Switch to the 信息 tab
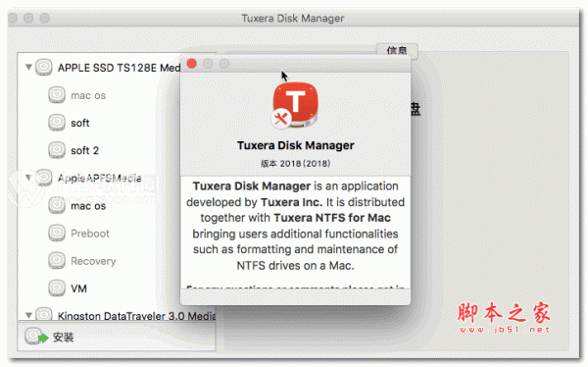 point(397,51)
